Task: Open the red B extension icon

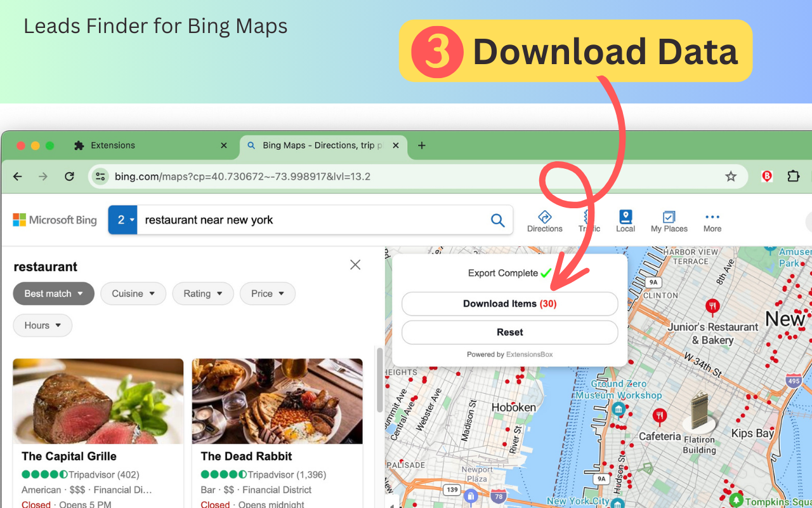Action: coord(767,177)
